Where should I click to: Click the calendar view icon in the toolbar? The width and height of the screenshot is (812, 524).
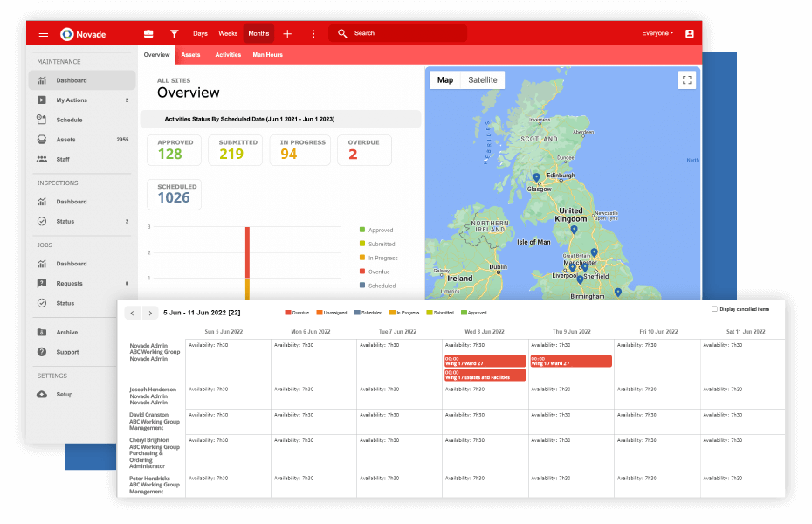(148, 33)
